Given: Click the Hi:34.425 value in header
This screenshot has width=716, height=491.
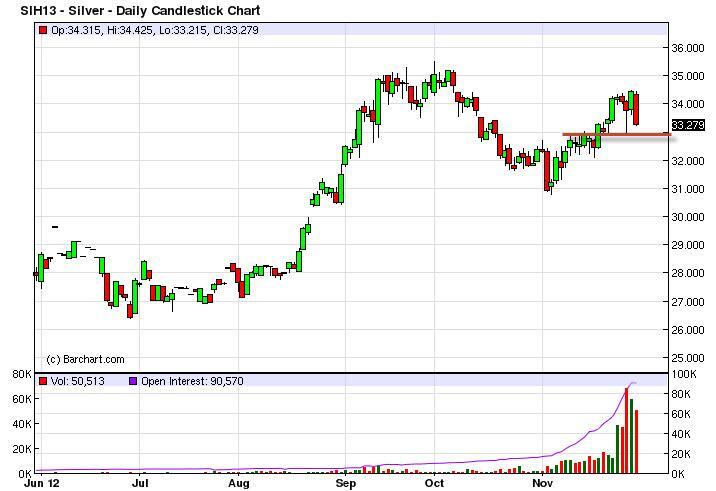Looking at the screenshot, I should click(127, 31).
